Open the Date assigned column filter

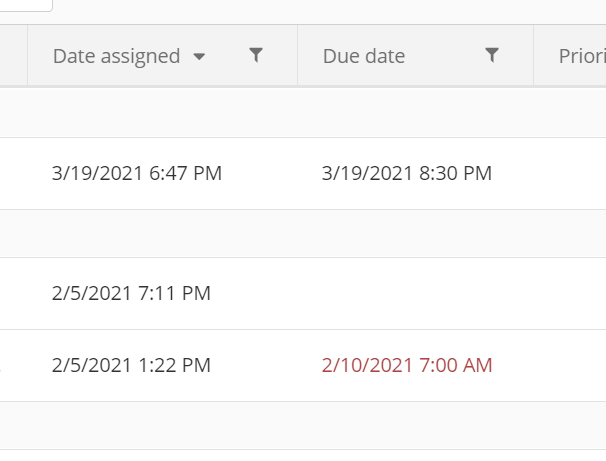click(x=256, y=55)
